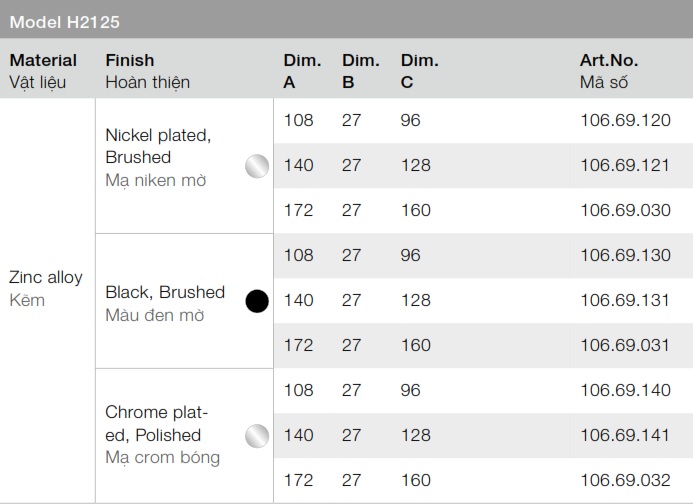Click the Dim. C column header

419,70
